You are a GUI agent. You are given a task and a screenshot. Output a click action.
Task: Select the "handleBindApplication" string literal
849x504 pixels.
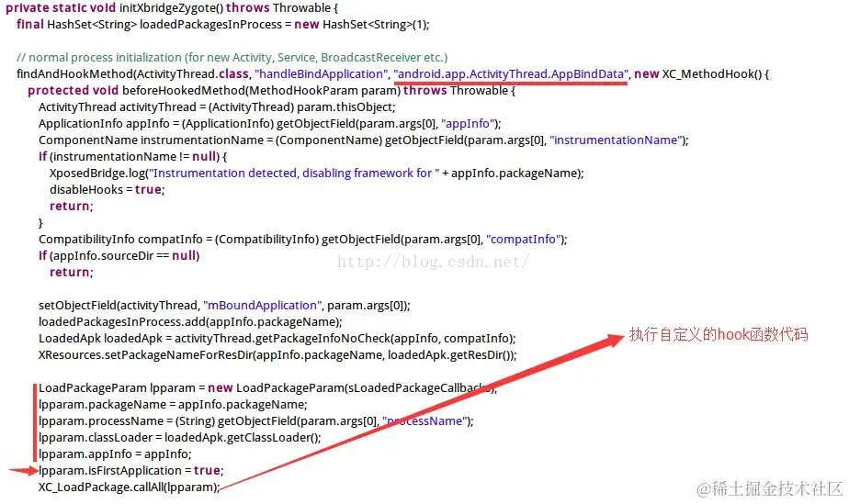click(322, 74)
